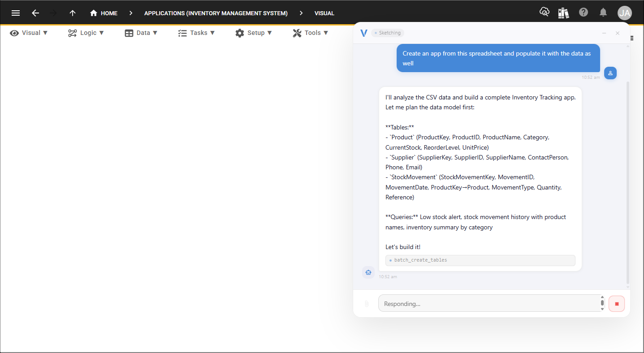The height and width of the screenshot is (353, 644).
Task: Open the hamburger main menu
Action: 16,13
